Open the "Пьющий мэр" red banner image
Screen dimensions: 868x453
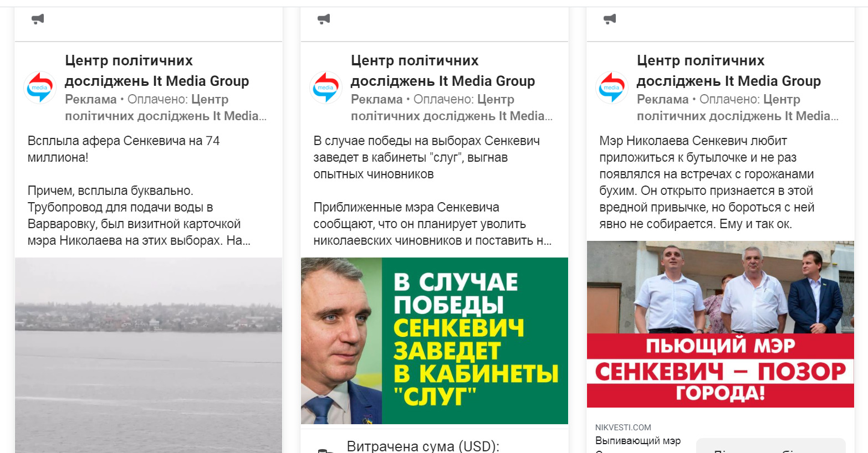pyautogui.click(x=721, y=324)
